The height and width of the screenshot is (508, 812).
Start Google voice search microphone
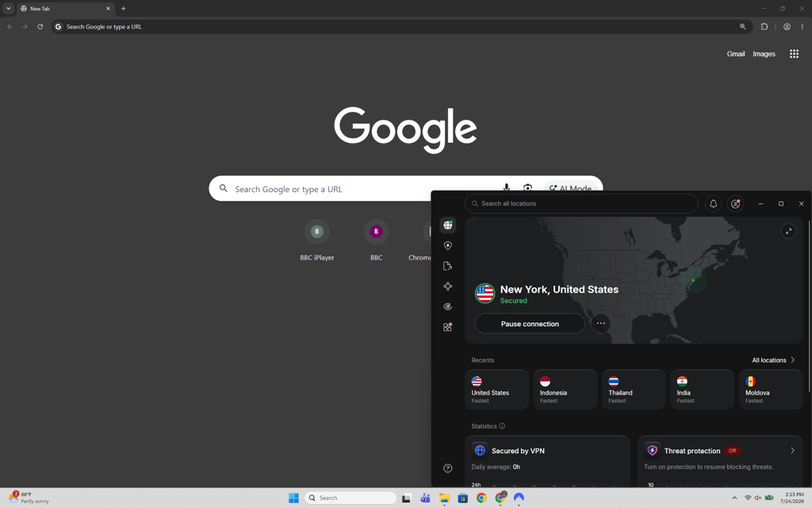pyautogui.click(x=507, y=188)
